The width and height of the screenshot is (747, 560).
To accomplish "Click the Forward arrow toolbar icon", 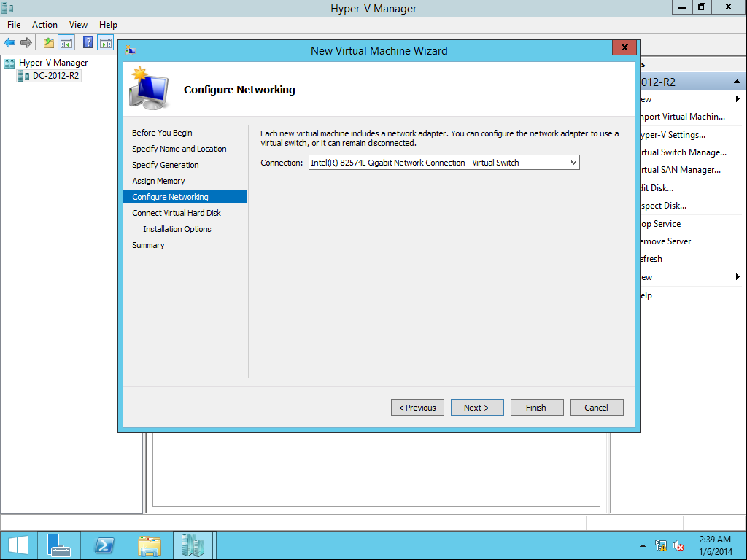I will (26, 43).
